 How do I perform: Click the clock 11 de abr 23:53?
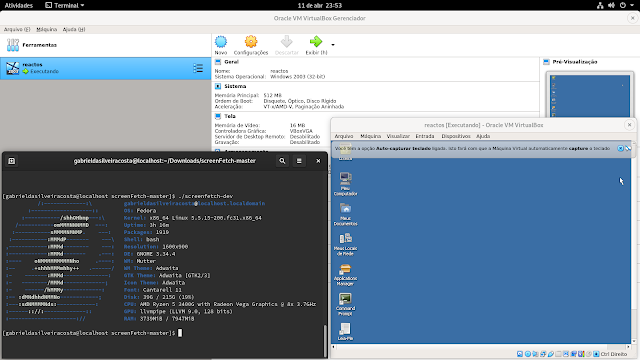click(x=320, y=5)
